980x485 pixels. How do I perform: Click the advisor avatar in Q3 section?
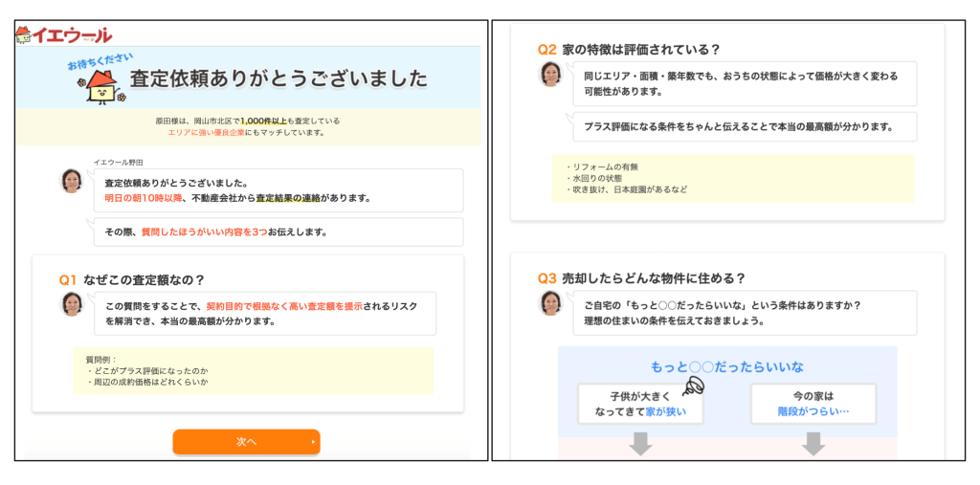[x=551, y=303]
